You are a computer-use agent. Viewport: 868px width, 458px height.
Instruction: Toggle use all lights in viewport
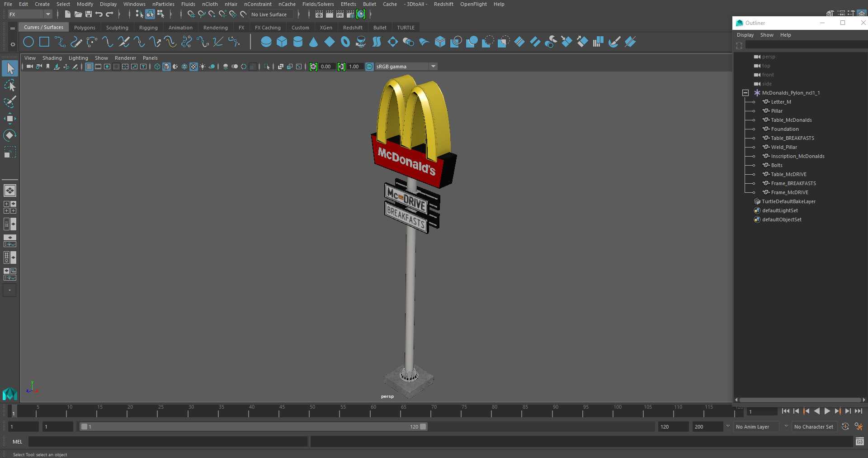pos(203,67)
